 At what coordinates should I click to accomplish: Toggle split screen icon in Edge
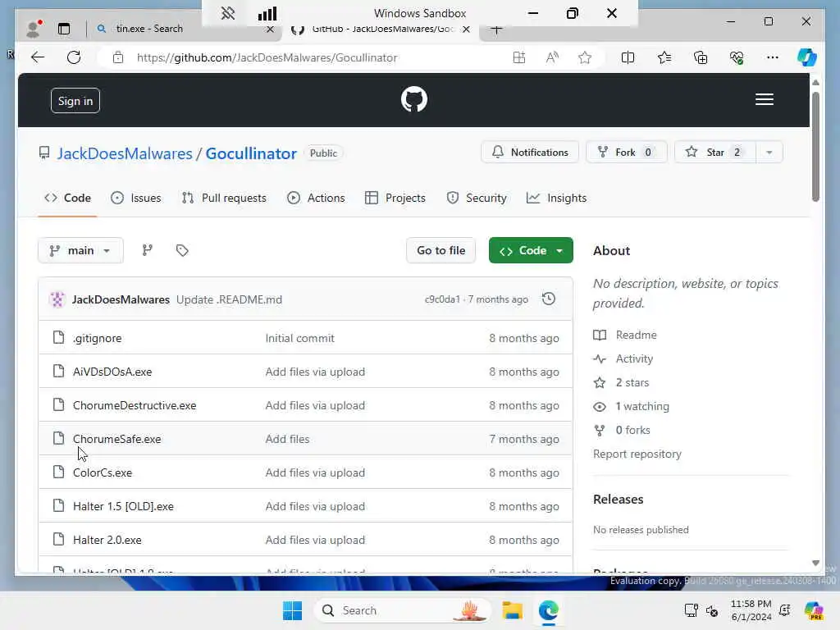click(x=628, y=57)
